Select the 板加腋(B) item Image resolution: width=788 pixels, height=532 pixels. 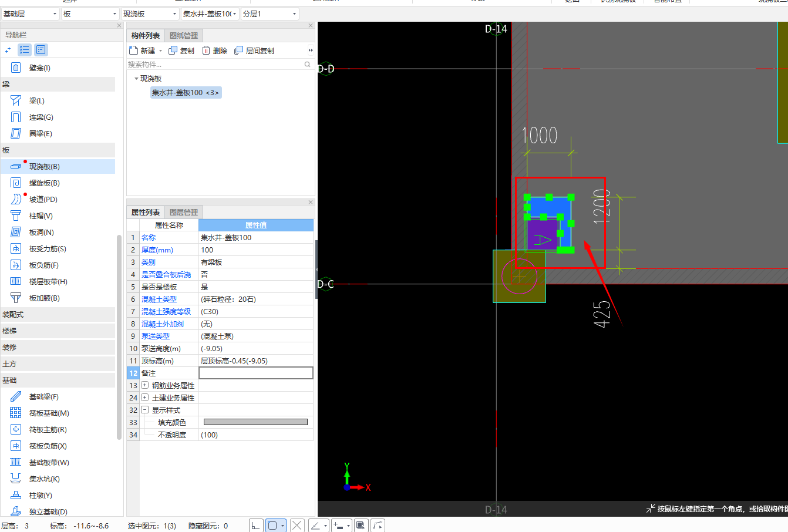58,298
